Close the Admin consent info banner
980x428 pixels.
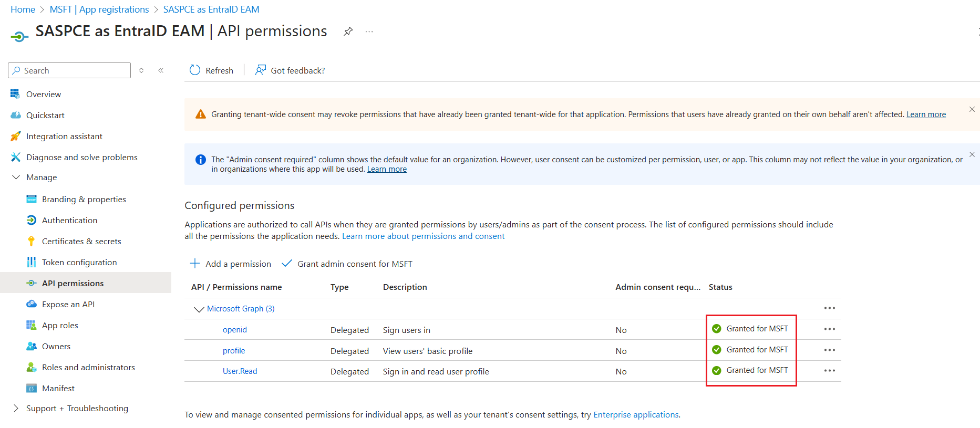tap(972, 154)
